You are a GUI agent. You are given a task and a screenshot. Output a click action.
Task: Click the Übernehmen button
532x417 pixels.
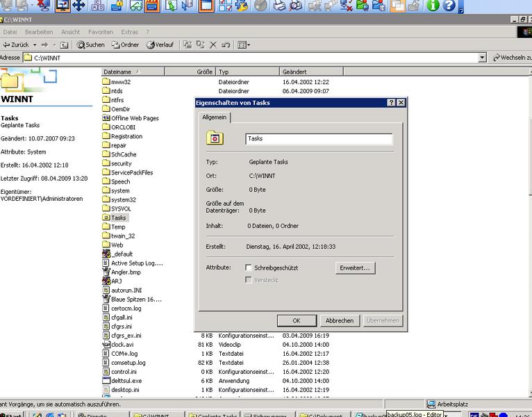tap(383, 320)
